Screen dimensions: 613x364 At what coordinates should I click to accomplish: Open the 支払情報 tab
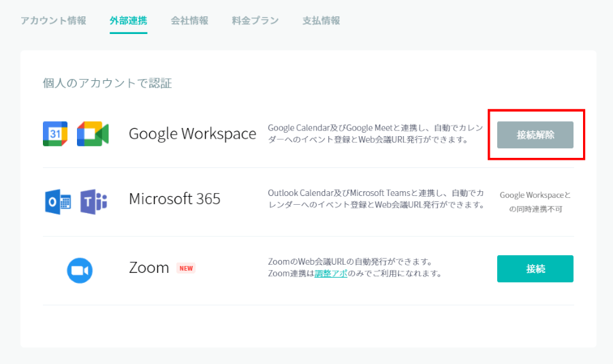(321, 20)
